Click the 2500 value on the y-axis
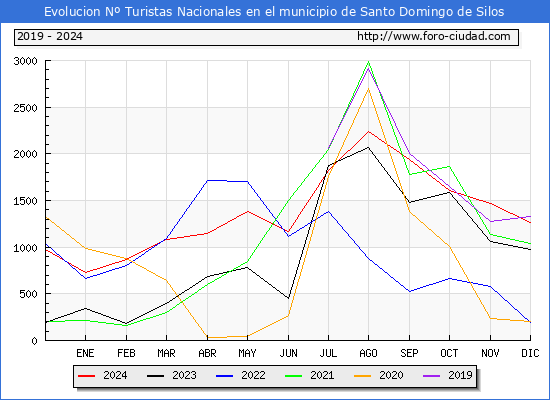The image size is (550, 400). point(25,108)
